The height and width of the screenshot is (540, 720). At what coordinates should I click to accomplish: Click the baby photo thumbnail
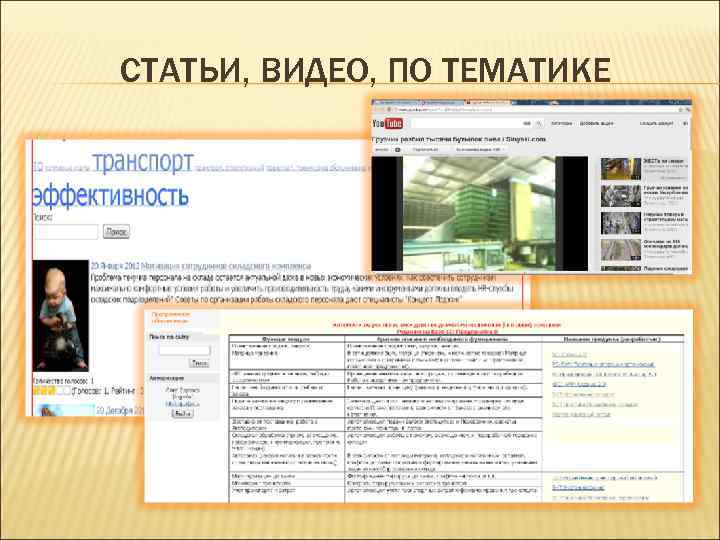60,315
